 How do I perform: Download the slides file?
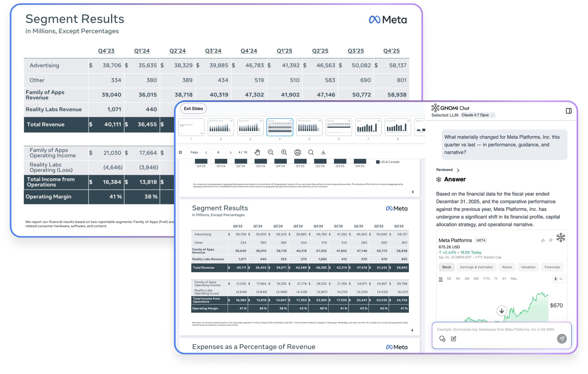click(323, 152)
